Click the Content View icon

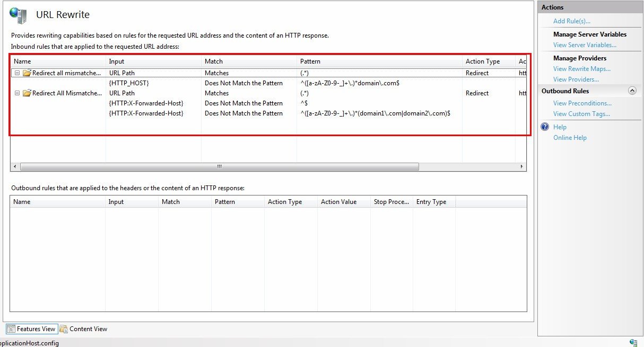tap(63, 329)
